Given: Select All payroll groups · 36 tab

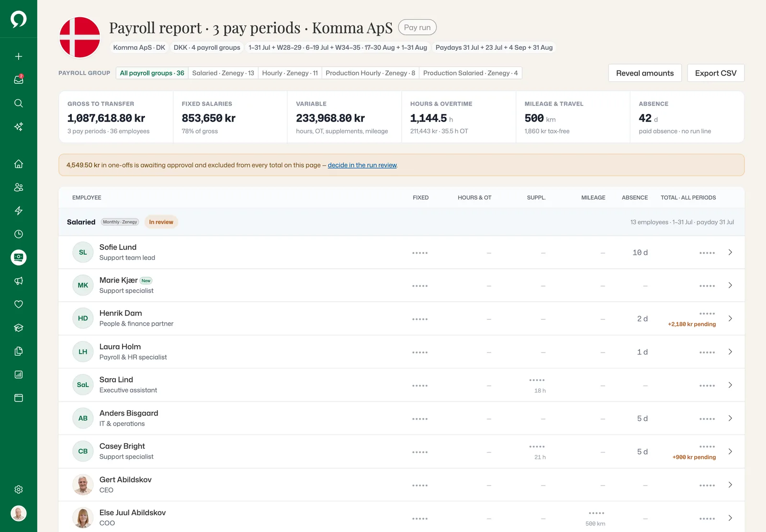Looking at the screenshot, I should (152, 73).
